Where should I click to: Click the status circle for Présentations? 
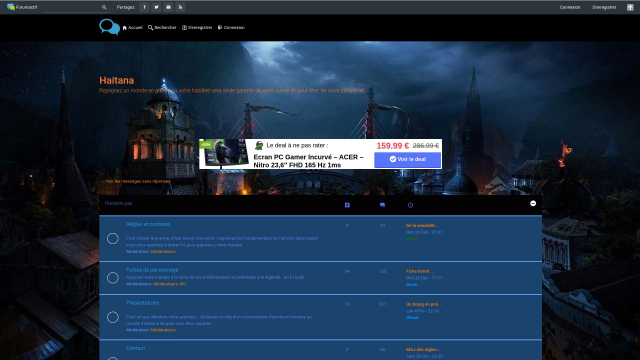click(113, 317)
